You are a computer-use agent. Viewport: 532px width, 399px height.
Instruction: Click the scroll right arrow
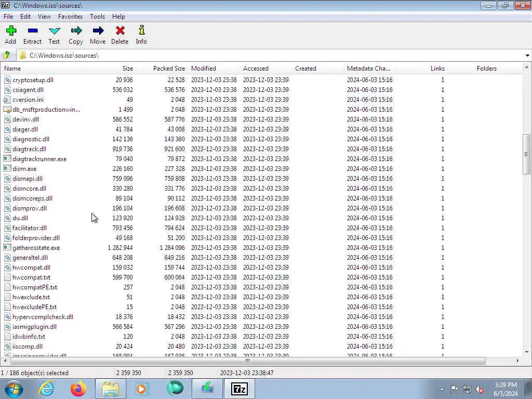[x=517, y=361]
